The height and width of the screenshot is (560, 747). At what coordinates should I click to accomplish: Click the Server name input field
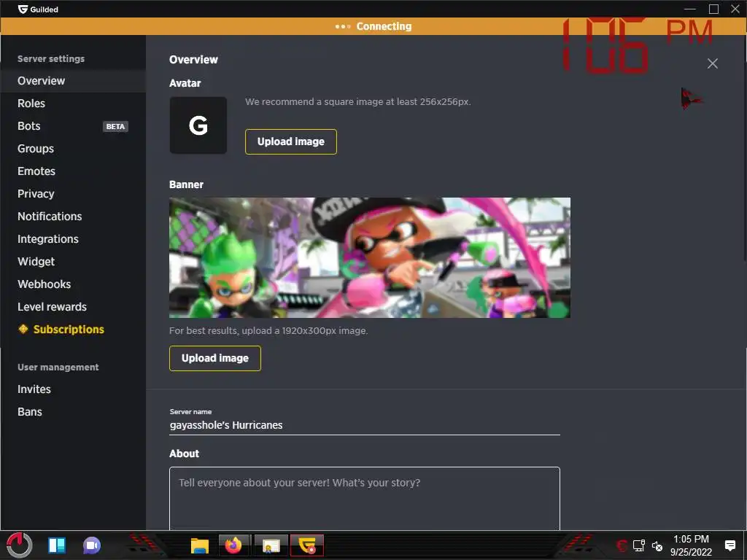point(365,425)
